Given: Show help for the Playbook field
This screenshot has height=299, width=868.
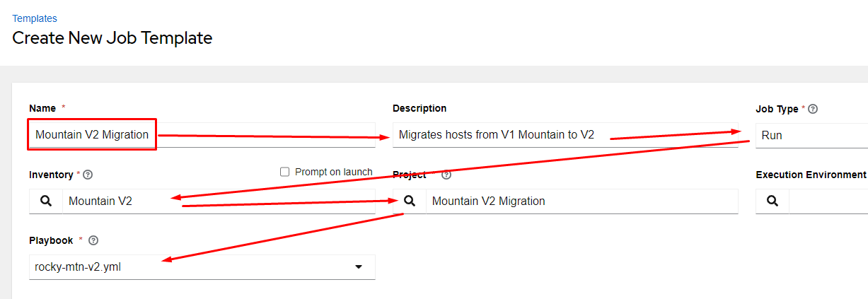Looking at the screenshot, I should (93, 240).
